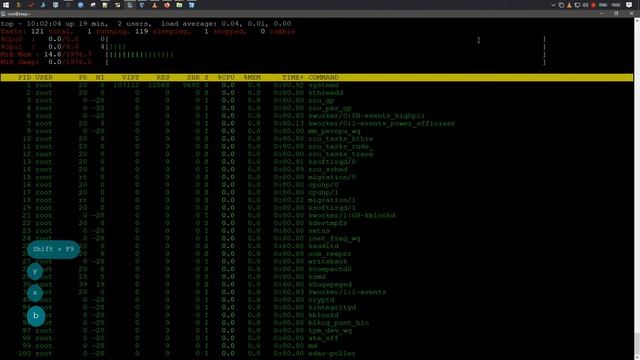Select the mm_percpu_wq process row

point(317,131)
